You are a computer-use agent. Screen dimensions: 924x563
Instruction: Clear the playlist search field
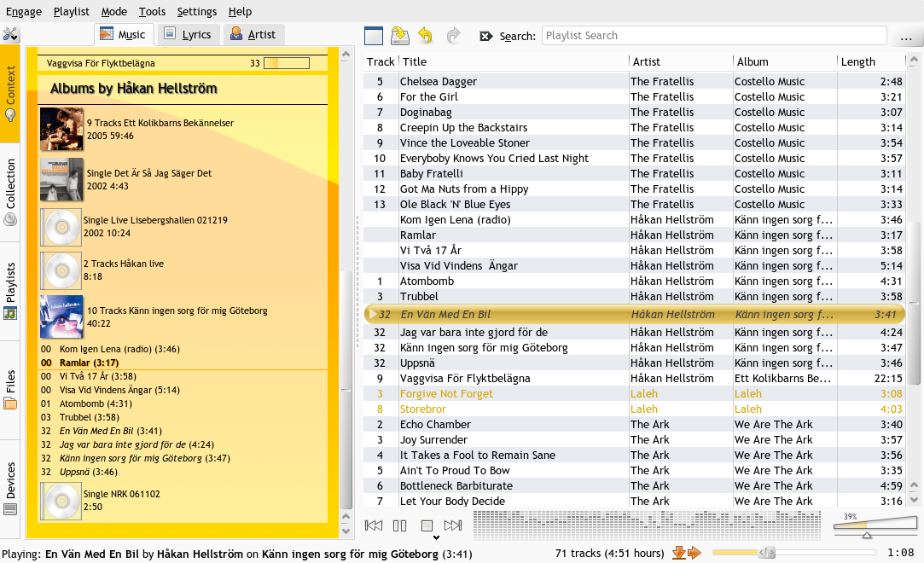point(485,37)
